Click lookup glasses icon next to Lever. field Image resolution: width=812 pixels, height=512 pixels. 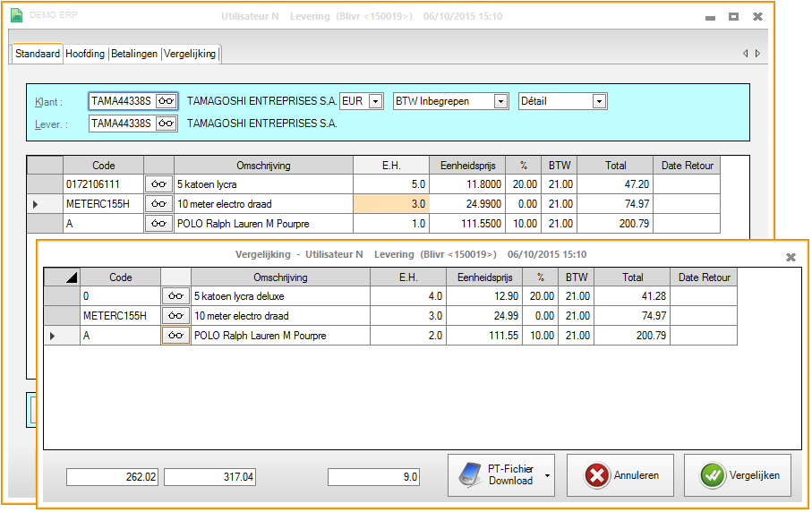[x=167, y=124]
